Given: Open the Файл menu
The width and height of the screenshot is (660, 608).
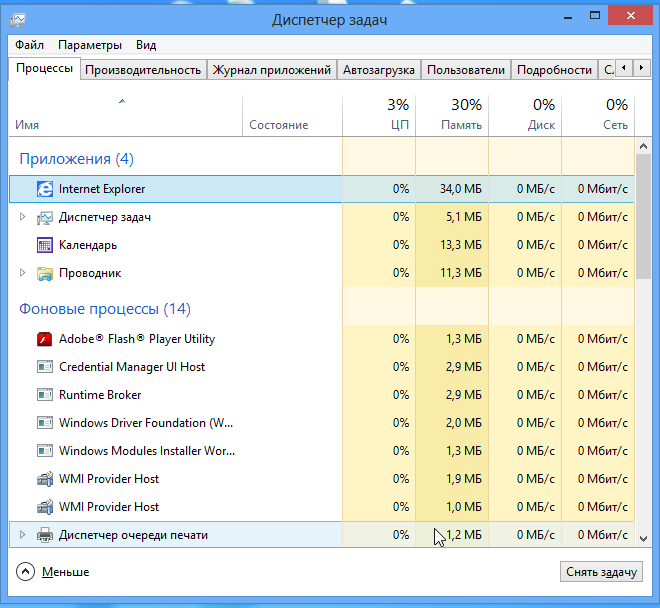Looking at the screenshot, I should click(x=29, y=45).
